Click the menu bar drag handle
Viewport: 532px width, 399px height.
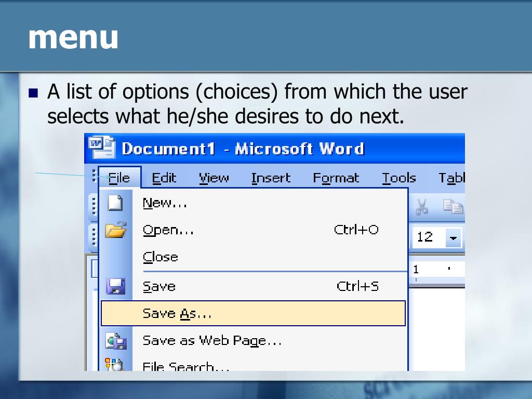(94, 177)
